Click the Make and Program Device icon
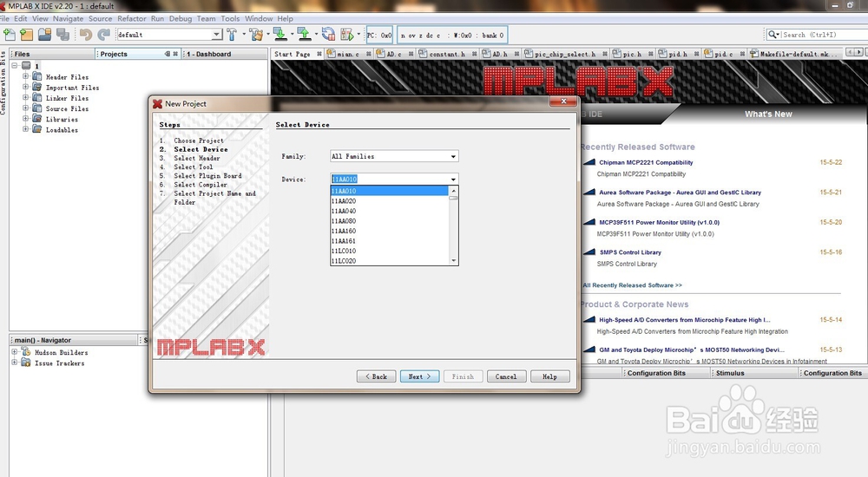The image size is (868, 477). coord(280,35)
